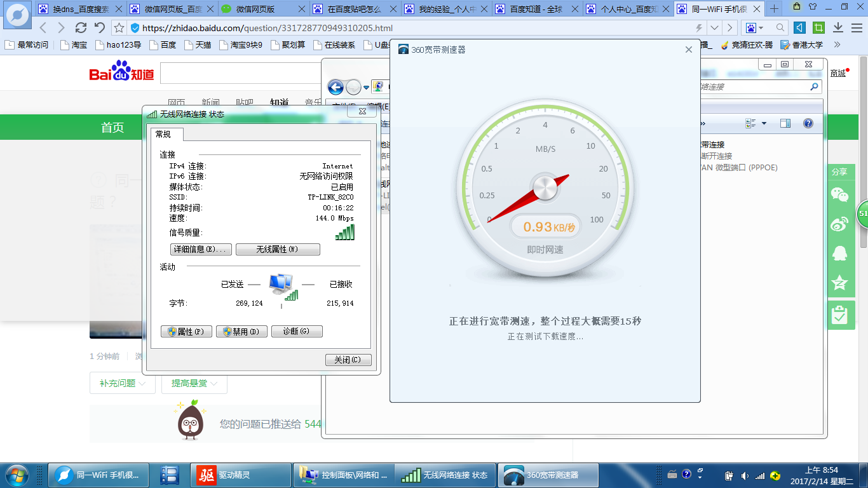Click 关闭(C) button in status dialog
This screenshot has height=488, width=868.
(x=348, y=360)
